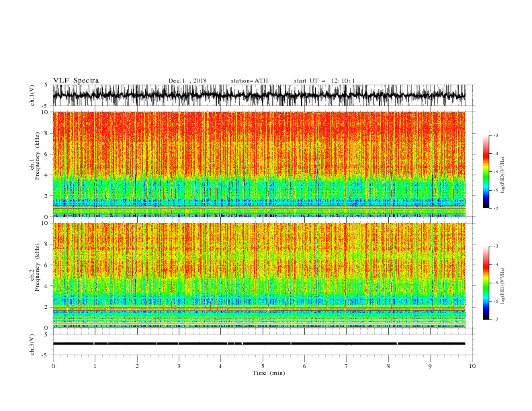The height and width of the screenshot is (411, 532).
Task: Click time axis tick label '2'
Action: (x=137, y=366)
